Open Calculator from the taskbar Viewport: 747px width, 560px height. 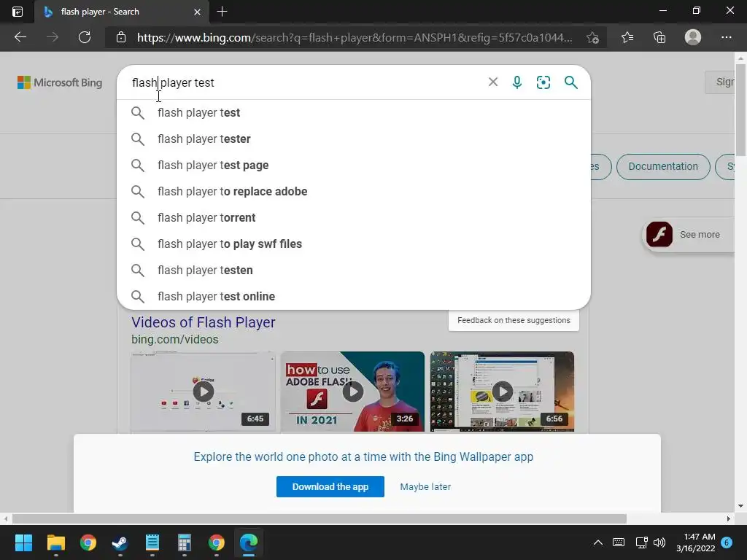pos(184,542)
